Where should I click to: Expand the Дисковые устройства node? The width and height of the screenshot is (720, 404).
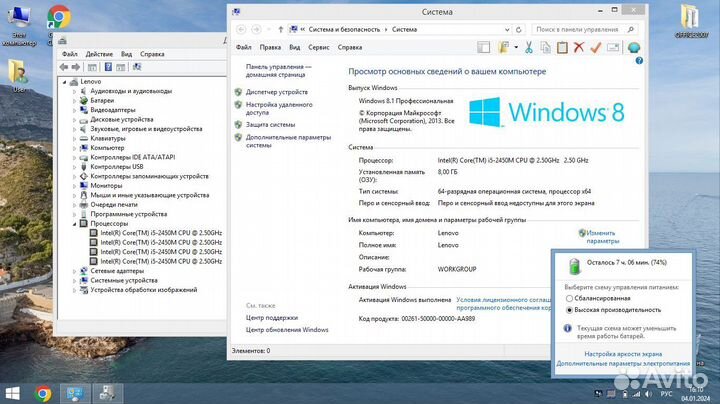click(74, 119)
